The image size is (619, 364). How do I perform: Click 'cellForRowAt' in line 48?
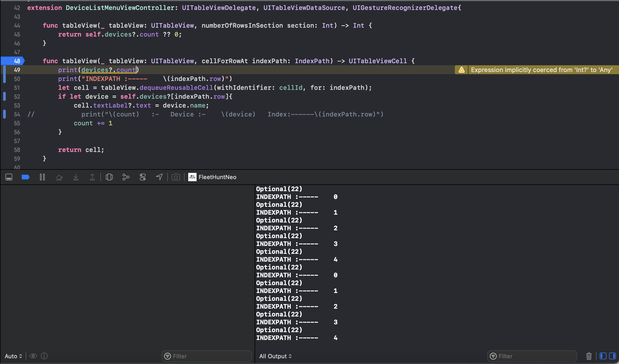pyautogui.click(x=225, y=61)
